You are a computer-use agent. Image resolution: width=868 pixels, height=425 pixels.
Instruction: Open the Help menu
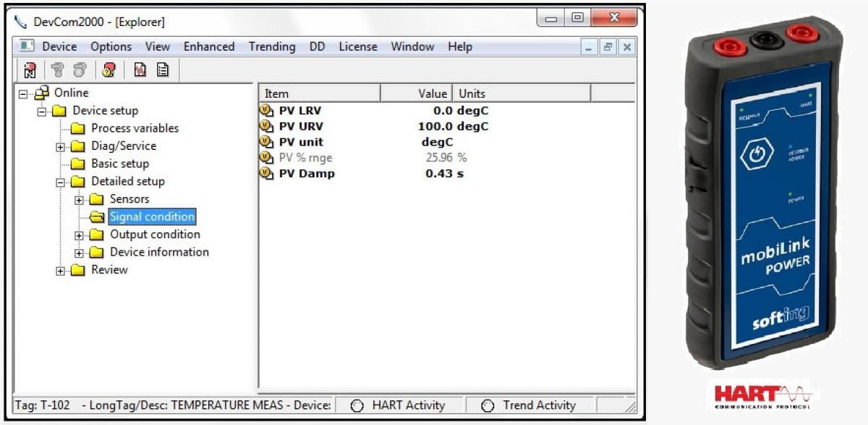tap(460, 46)
